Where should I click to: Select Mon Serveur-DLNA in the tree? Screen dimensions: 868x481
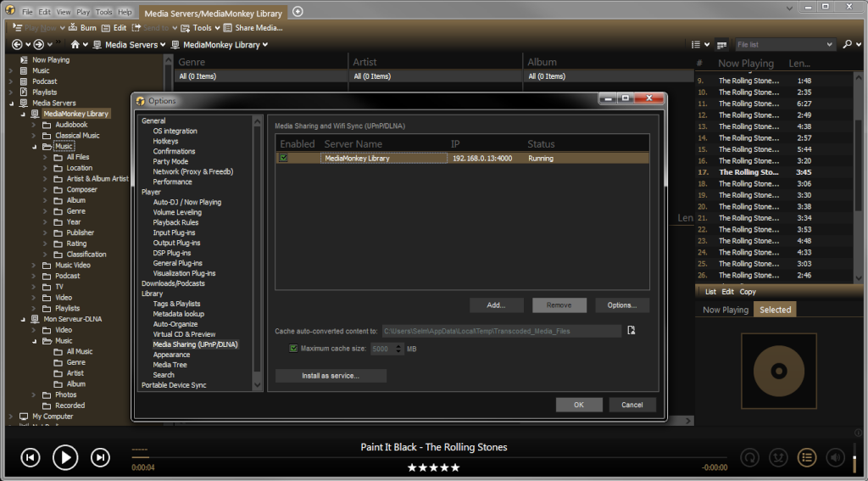point(73,319)
